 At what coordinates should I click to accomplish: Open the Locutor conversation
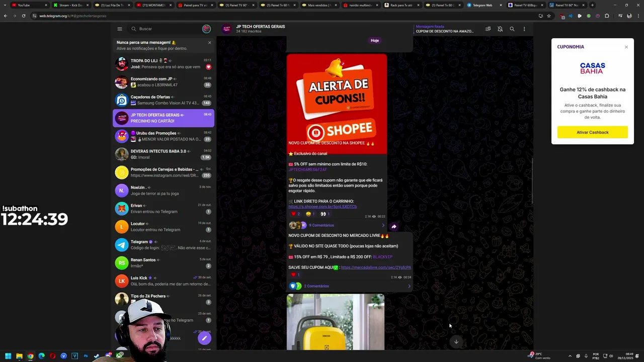click(x=164, y=227)
